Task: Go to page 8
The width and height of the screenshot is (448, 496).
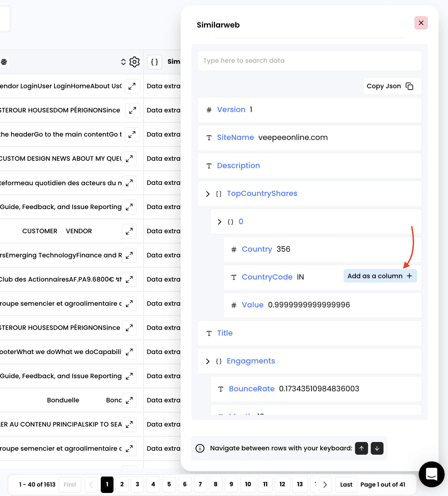Action: tap(216, 485)
